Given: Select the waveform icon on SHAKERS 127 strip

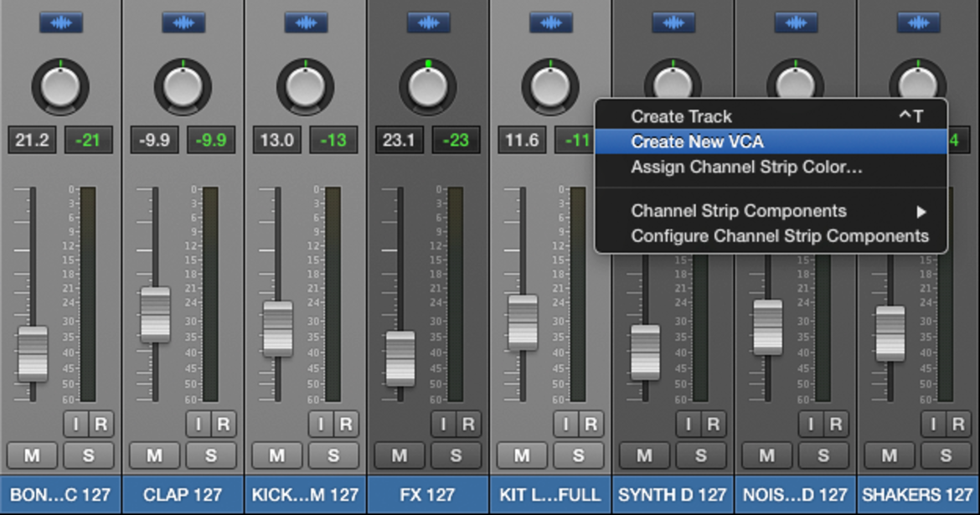Looking at the screenshot, I should (x=919, y=23).
